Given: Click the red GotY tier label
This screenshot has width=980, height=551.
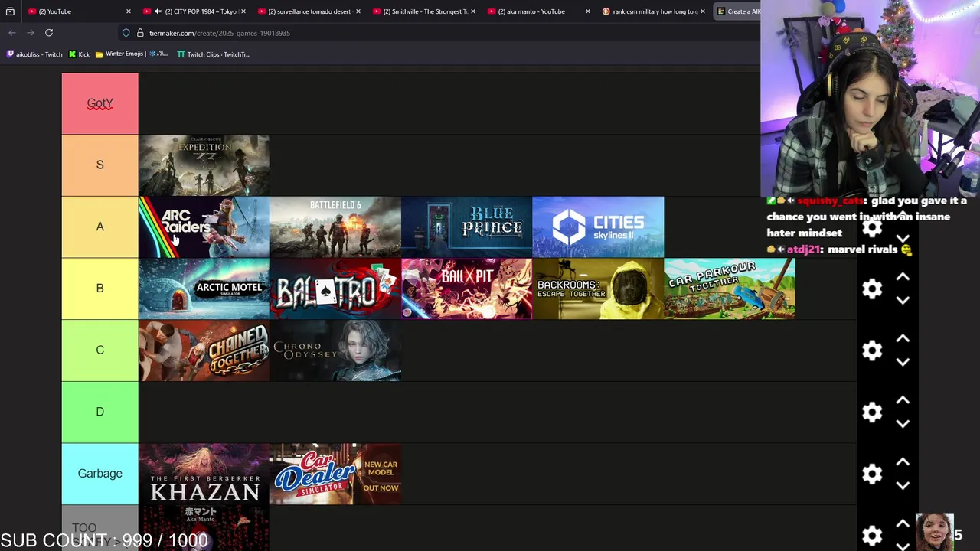Looking at the screenshot, I should (100, 103).
